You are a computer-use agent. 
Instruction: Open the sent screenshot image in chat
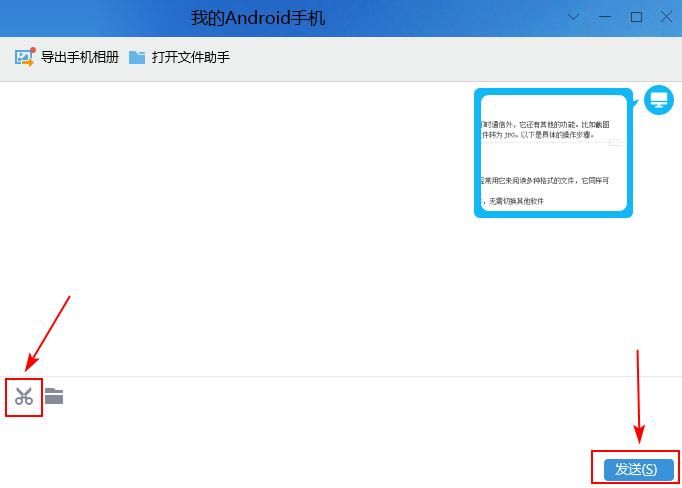[553, 153]
